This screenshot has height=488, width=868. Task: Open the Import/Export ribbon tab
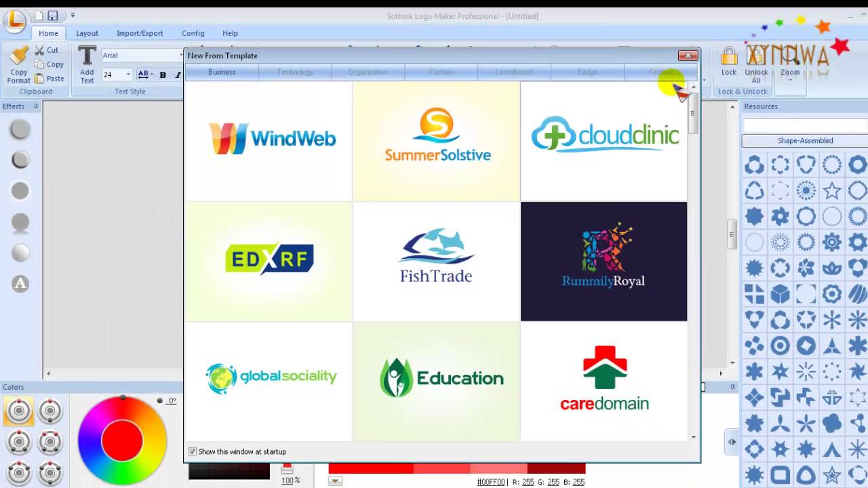pos(140,33)
